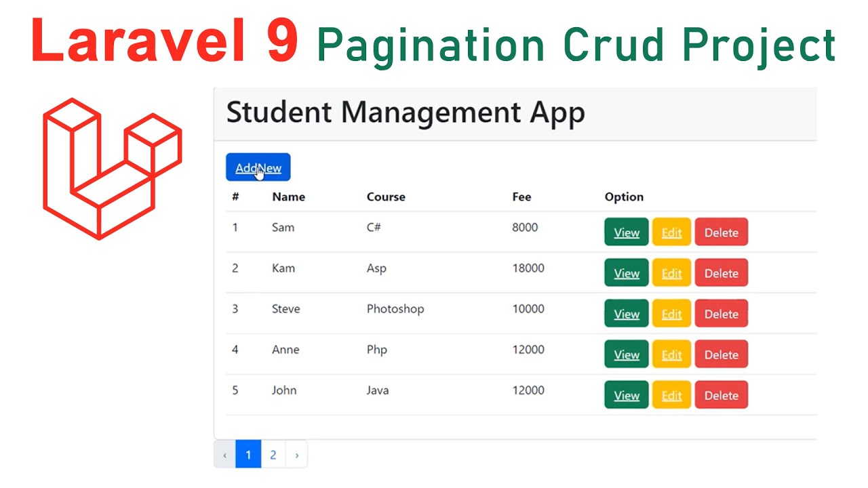Click the # column header

[x=235, y=197]
